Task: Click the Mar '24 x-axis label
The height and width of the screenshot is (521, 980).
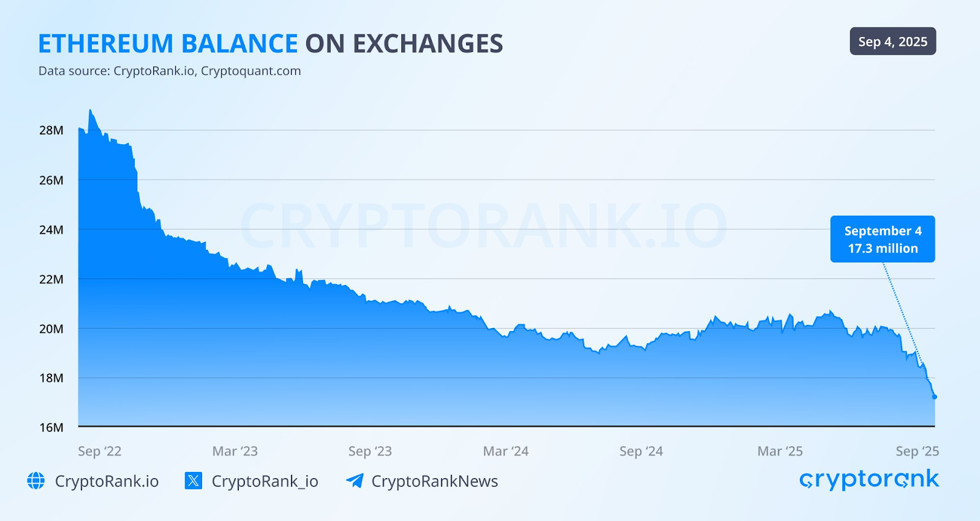Action: (506, 452)
